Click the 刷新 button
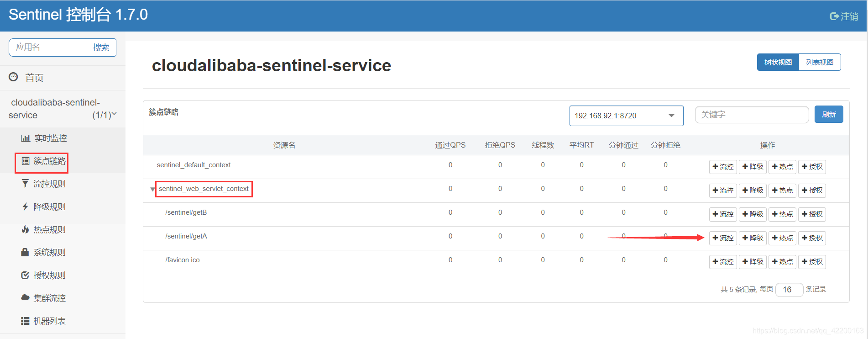Viewport: 868px width, 339px height. (829, 114)
